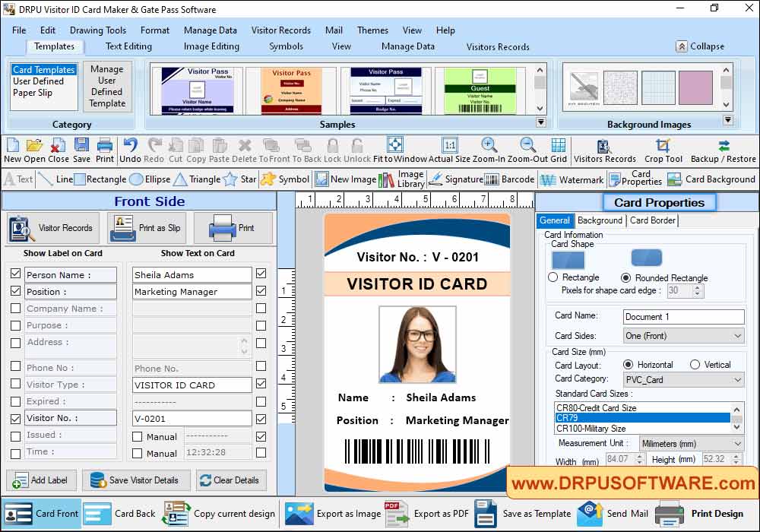Click Export as PDF
760x532 pixels.
click(x=427, y=514)
